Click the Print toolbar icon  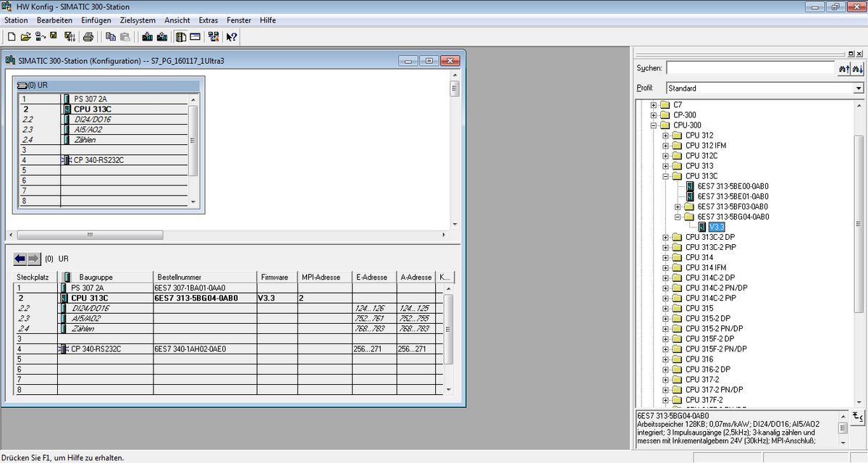pos(88,36)
